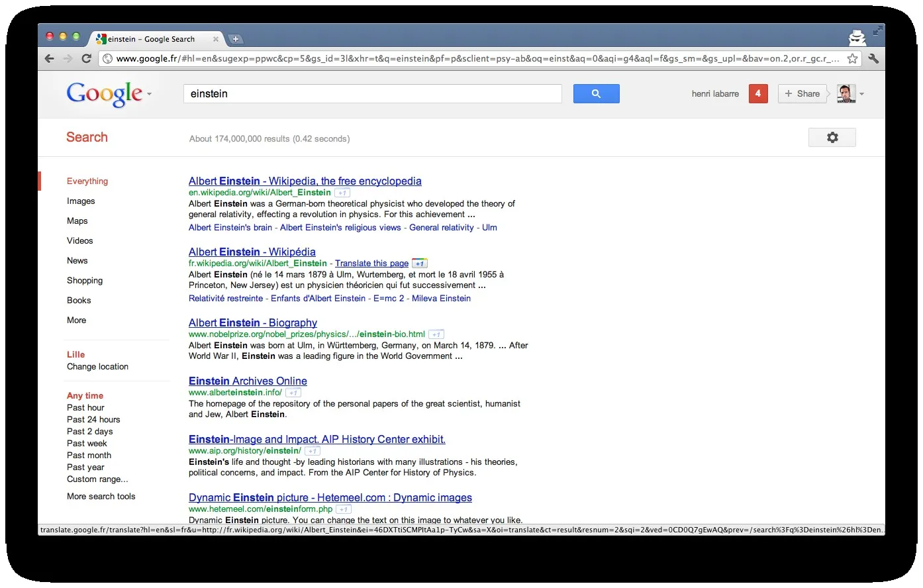Click the search box containing einstein
The image size is (923, 588).
[372, 93]
